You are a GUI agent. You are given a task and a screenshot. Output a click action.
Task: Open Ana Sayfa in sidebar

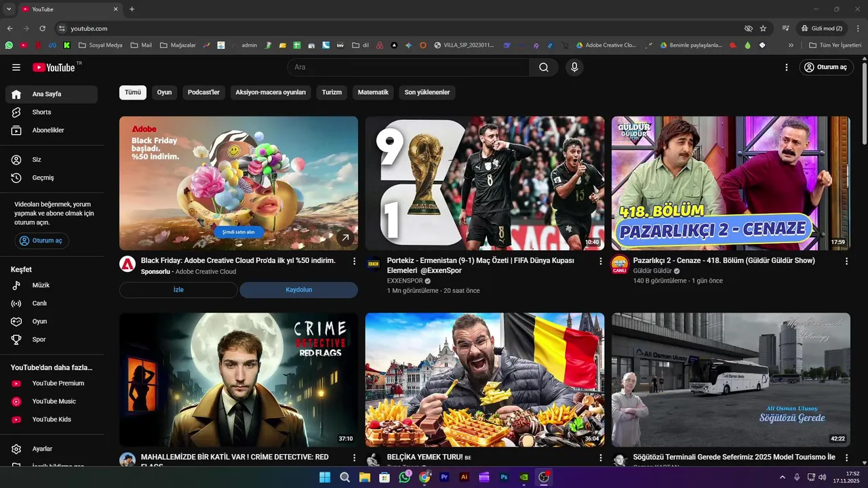coord(52,94)
